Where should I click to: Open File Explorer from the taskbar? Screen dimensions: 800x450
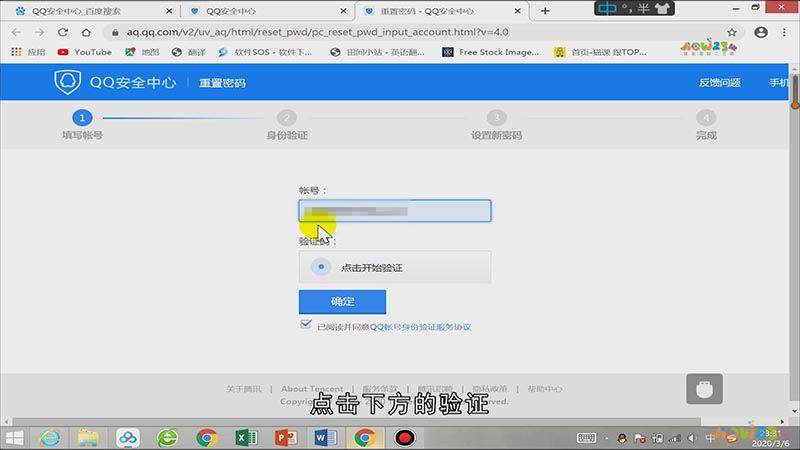point(88,438)
